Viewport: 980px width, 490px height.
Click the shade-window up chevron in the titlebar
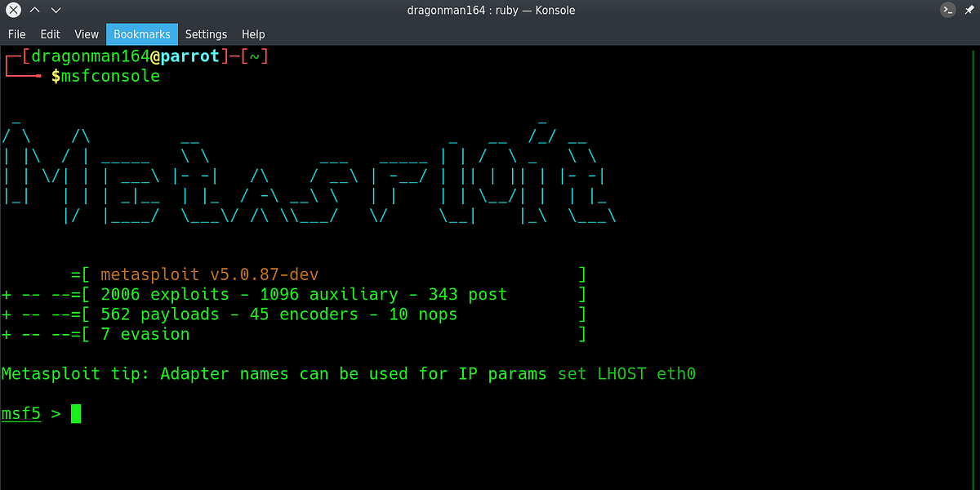pos(34,10)
